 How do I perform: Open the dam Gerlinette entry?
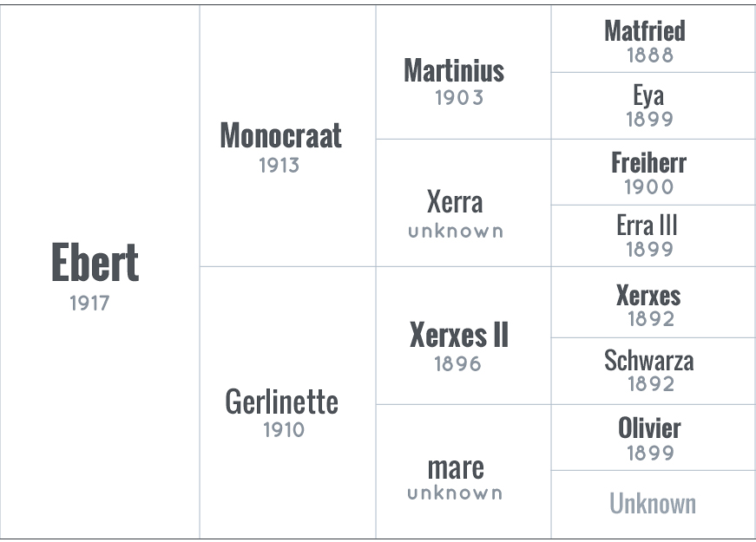coord(281,402)
